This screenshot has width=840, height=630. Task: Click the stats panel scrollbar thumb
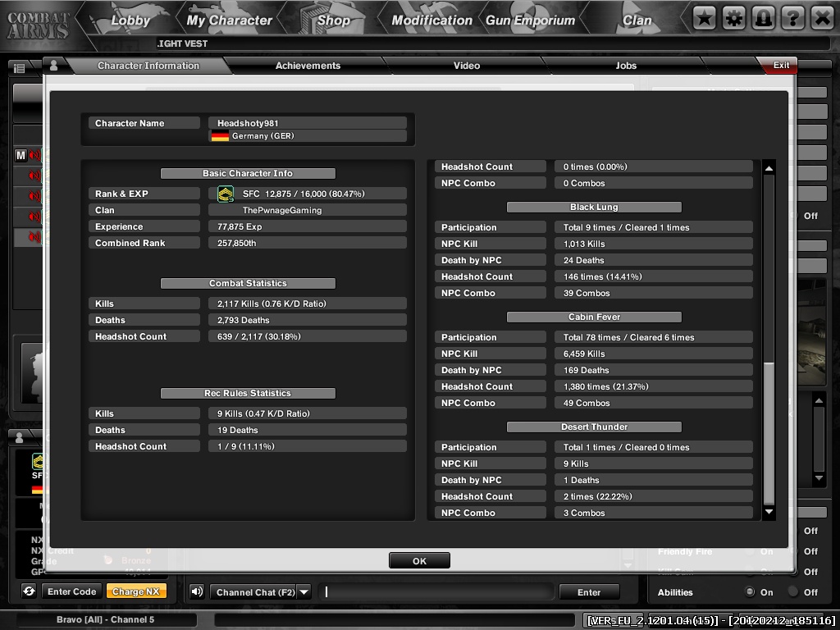tap(769, 433)
